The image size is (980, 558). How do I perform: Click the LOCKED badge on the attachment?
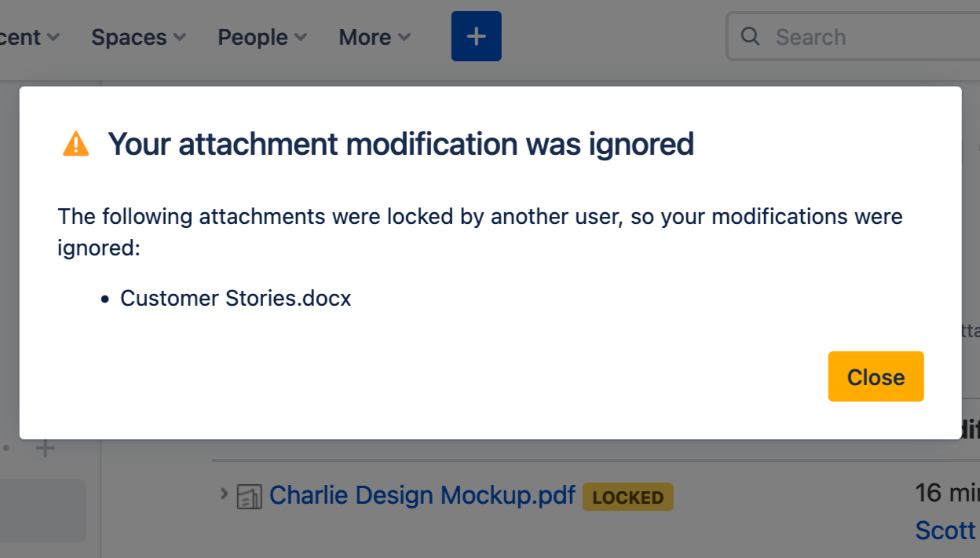coord(627,497)
